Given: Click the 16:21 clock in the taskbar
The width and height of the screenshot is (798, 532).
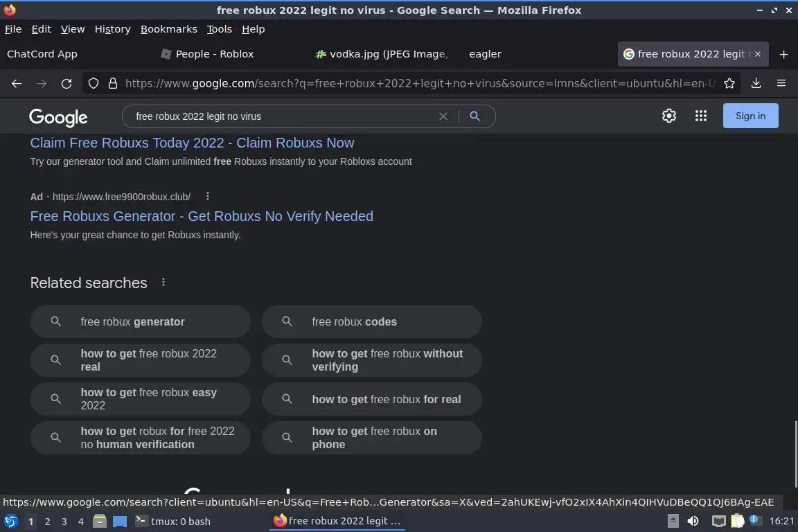Looking at the screenshot, I should tap(781, 521).
